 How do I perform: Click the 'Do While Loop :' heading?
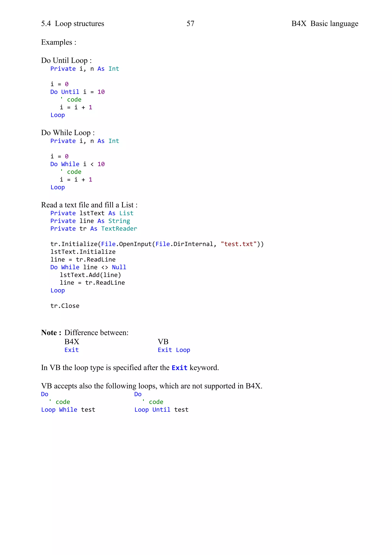coord(68,133)
